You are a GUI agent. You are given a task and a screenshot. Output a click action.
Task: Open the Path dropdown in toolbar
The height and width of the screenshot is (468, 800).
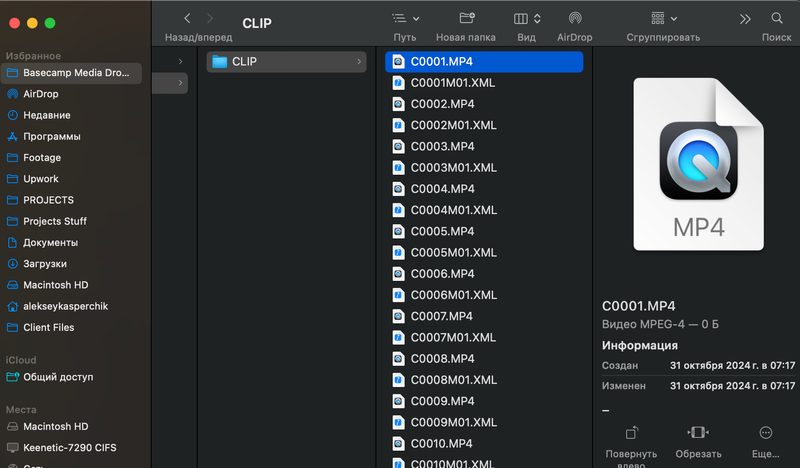click(x=405, y=18)
